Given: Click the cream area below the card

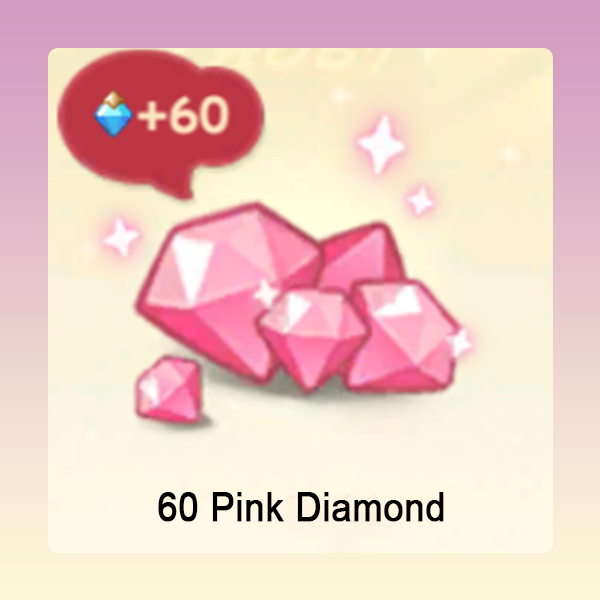Looking at the screenshot, I should [x=300, y=577].
